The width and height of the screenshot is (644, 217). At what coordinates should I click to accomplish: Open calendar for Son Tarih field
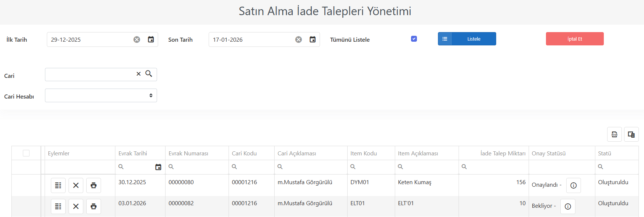click(313, 39)
